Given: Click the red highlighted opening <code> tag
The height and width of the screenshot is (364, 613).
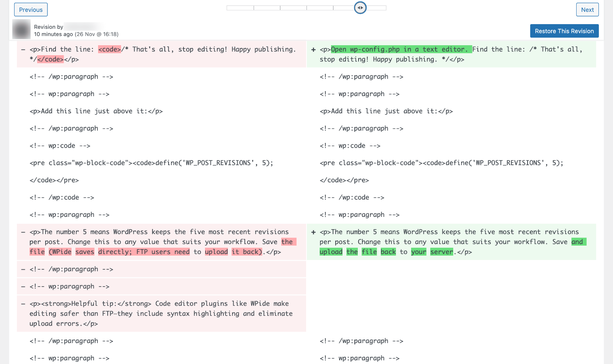Looking at the screenshot, I should coord(110,49).
